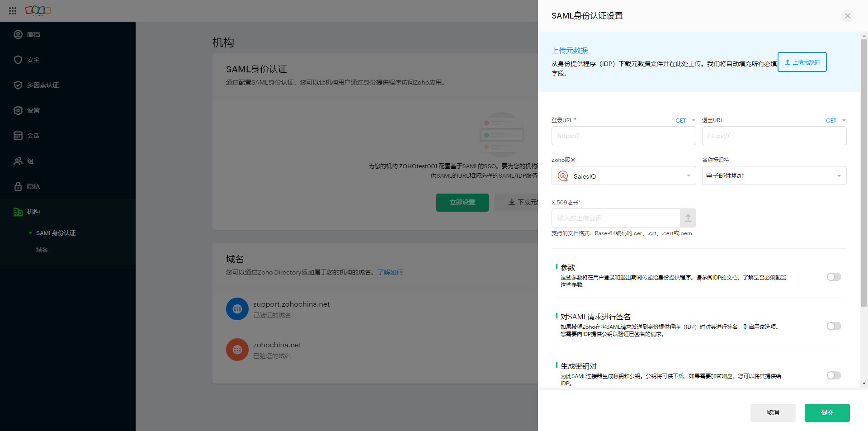The width and height of the screenshot is (868, 431).
Task: Click the 设置 gear sidebar icon
Action: (x=18, y=110)
